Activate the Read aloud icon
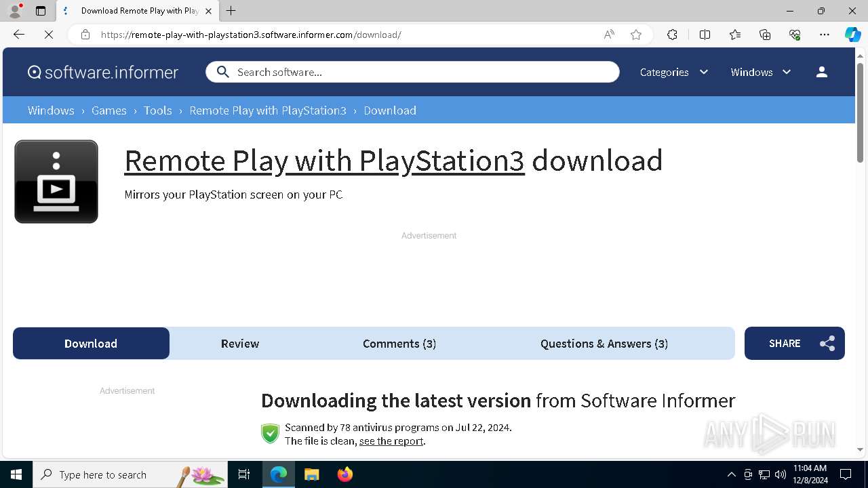Image resolution: width=868 pixels, height=488 pixels. (609, 35)
